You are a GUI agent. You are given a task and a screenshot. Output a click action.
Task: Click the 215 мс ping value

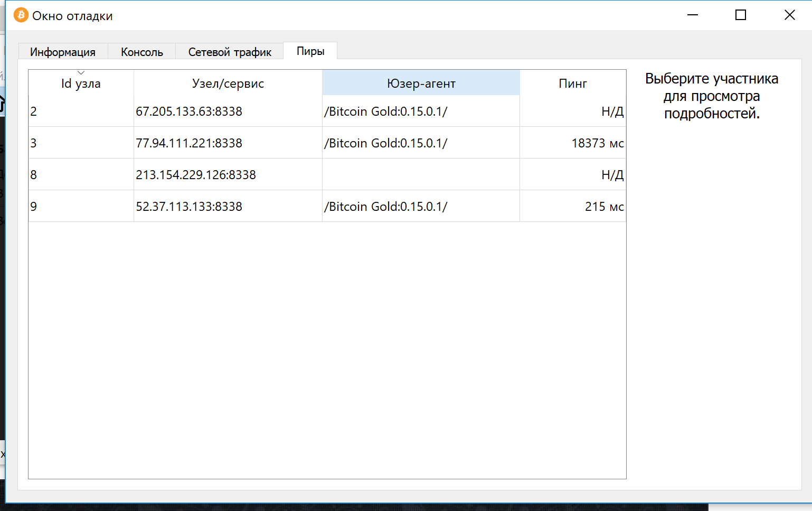point(605,207)
